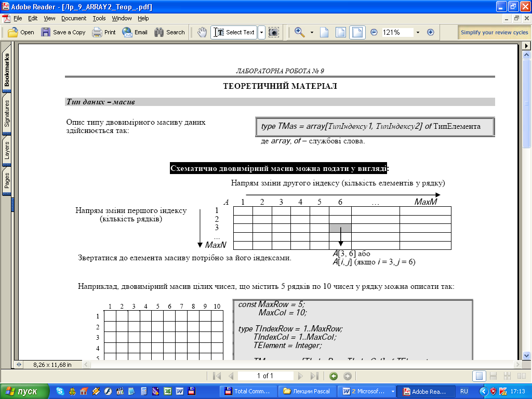This screenshot has height=399, width=532.
Task: Open the Bookmarks side tab
Action: coord(7,69)
